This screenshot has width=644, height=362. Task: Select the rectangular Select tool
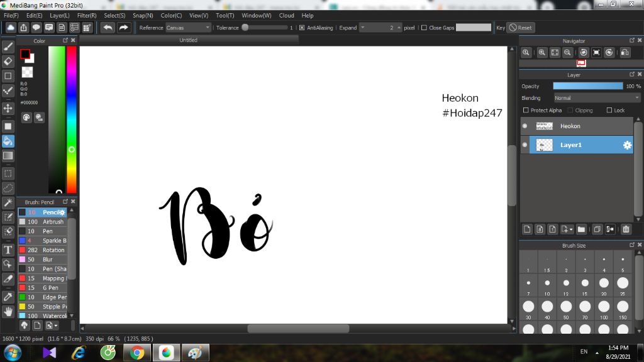pyautogui.click(x=8, y=173)
